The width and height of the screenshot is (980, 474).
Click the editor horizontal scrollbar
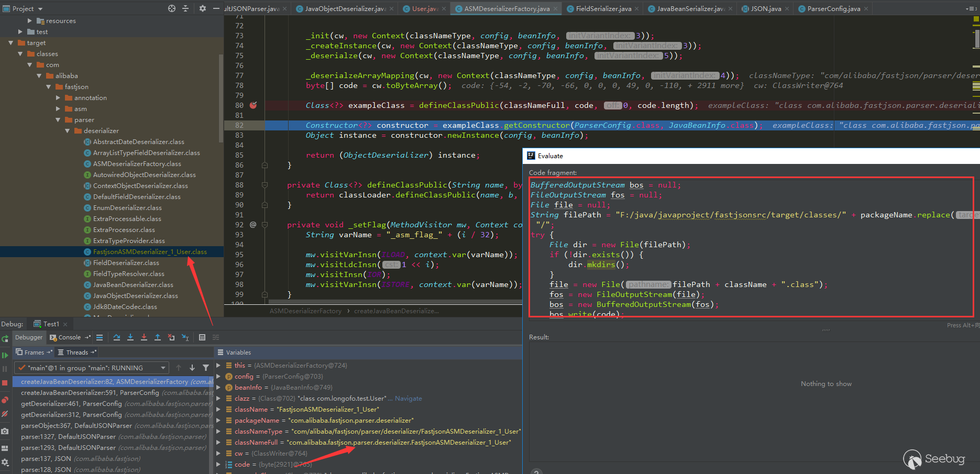coord(393,302)
